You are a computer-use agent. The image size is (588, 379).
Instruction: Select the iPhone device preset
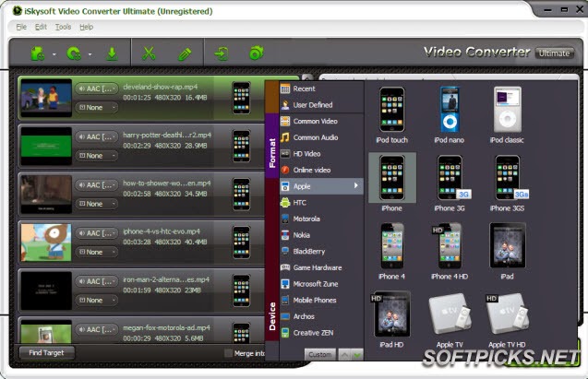tap(392, 184)
